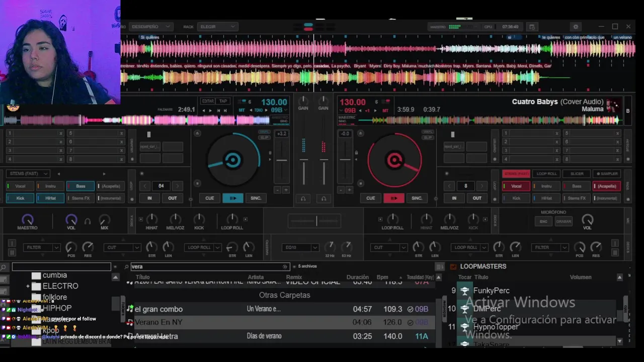Set loop OUT on the right deck

pyautogui.click(x=477, y=198)
